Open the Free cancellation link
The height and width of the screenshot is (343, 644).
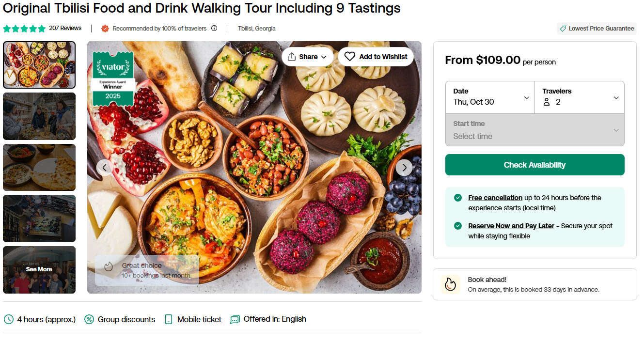[495, 198]
